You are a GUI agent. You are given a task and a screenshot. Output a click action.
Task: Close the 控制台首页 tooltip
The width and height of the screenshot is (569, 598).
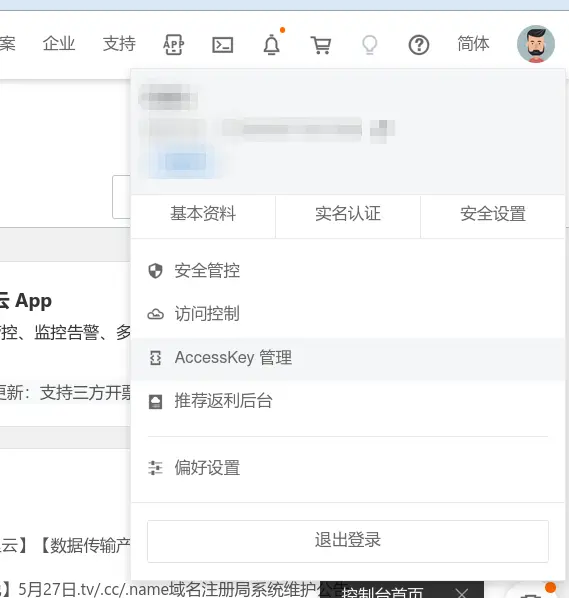point(462,593)
